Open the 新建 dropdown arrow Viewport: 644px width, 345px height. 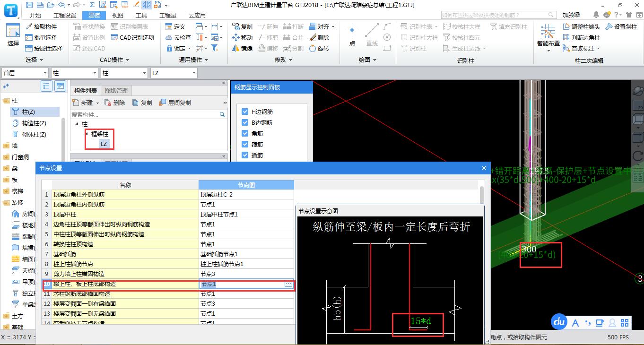point(97,103)
